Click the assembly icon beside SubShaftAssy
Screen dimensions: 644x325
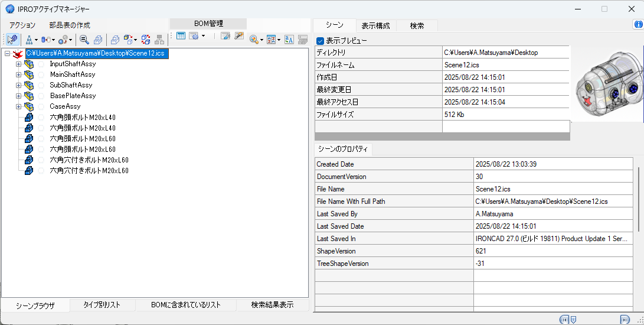pos(28,85)
